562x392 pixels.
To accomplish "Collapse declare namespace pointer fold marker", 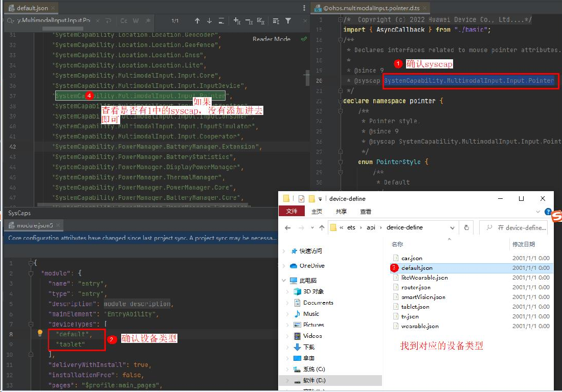I will tap(341, 101).
